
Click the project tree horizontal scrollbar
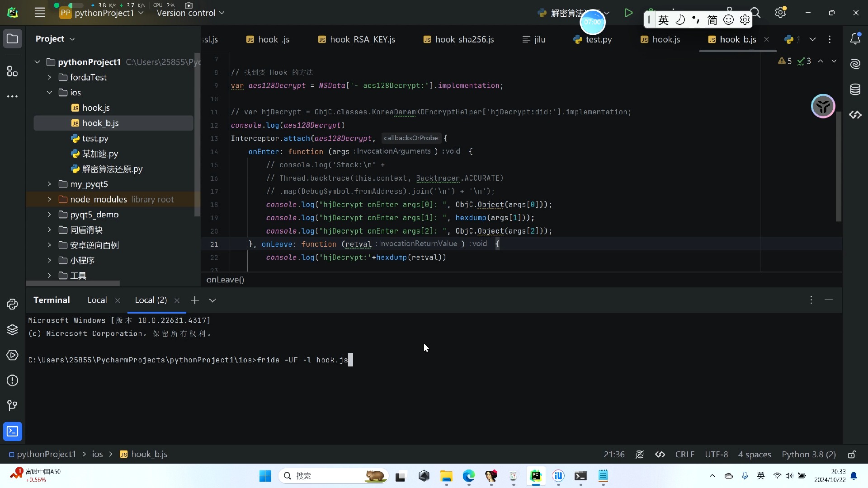73,283
